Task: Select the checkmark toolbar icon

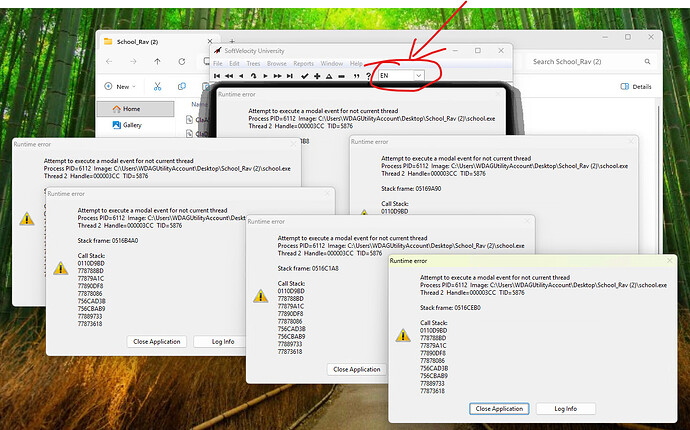Action: tap(305, 76)
